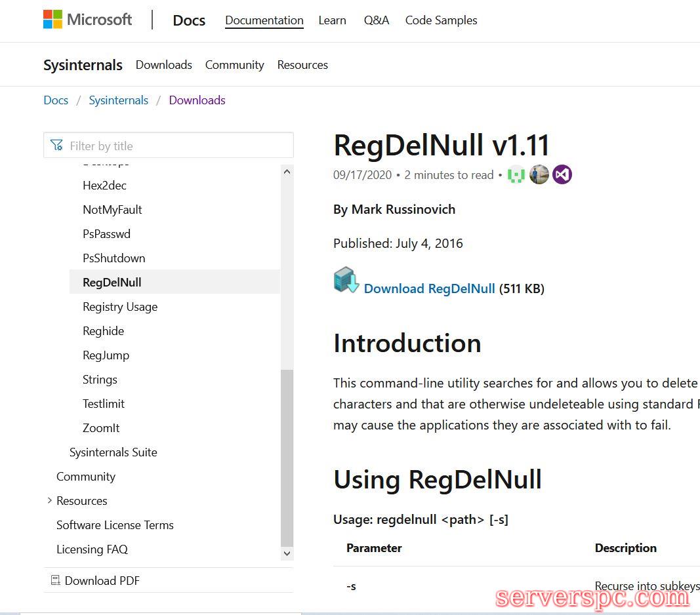Select PsShutdown in the sidebar
This screenshot has width=700, height=615.
coord(113,258)
